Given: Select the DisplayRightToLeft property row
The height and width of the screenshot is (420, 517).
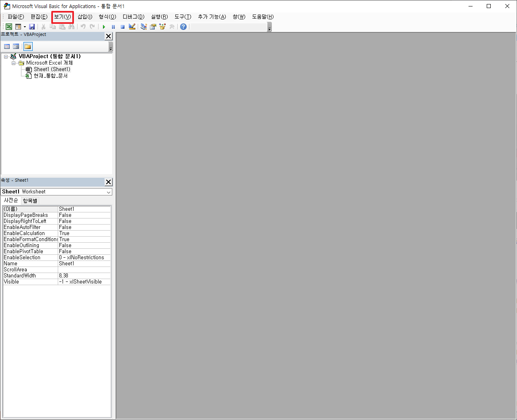Looking at the screenshot, I should click(x=57, y=221).
